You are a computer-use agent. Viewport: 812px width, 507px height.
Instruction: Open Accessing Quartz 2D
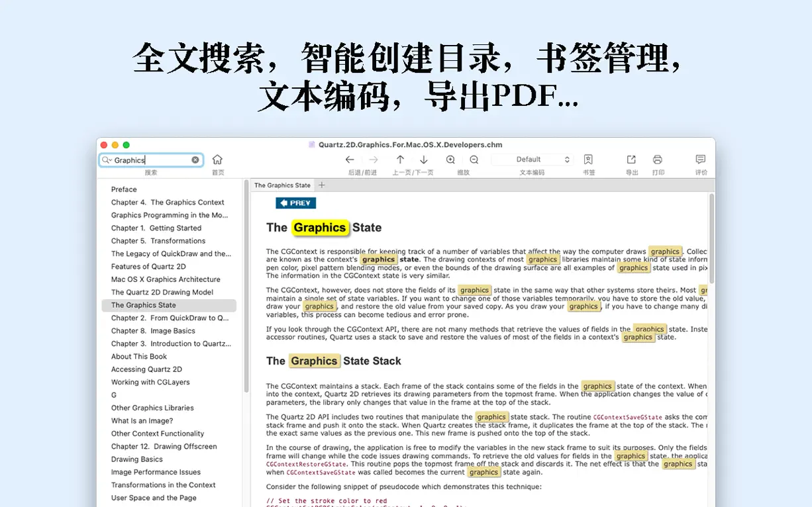pos(146,369)
